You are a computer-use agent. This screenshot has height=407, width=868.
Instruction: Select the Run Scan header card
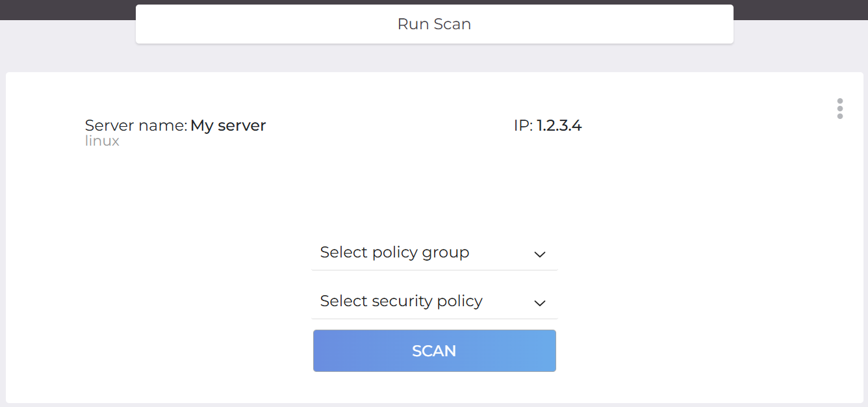260,25
